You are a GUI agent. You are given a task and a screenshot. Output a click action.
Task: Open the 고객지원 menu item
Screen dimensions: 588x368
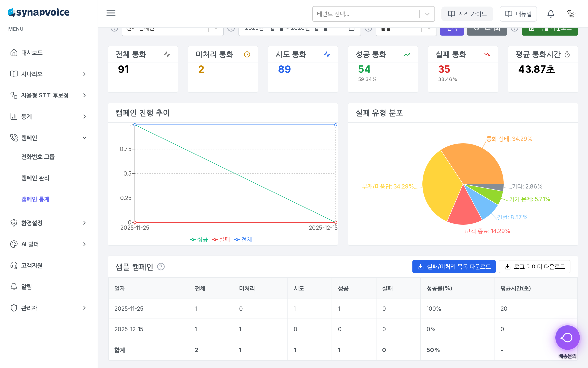tap(49, 265)
